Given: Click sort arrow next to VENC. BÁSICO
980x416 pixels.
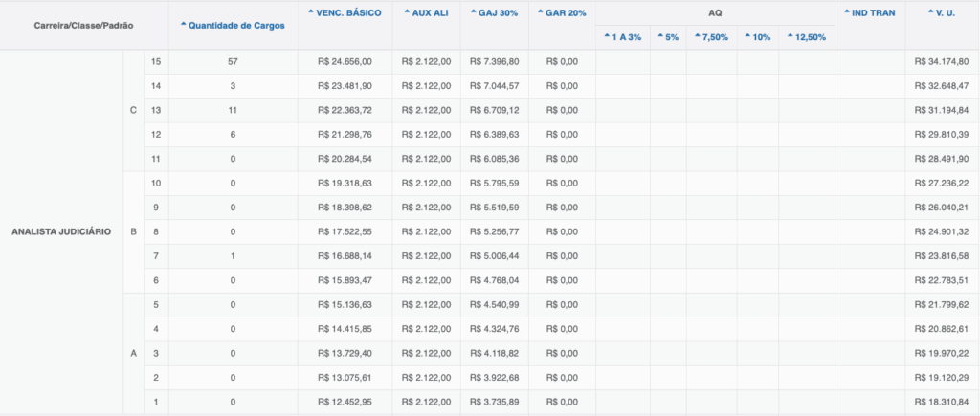Looking at the screenshot, I should pos(311,11).
